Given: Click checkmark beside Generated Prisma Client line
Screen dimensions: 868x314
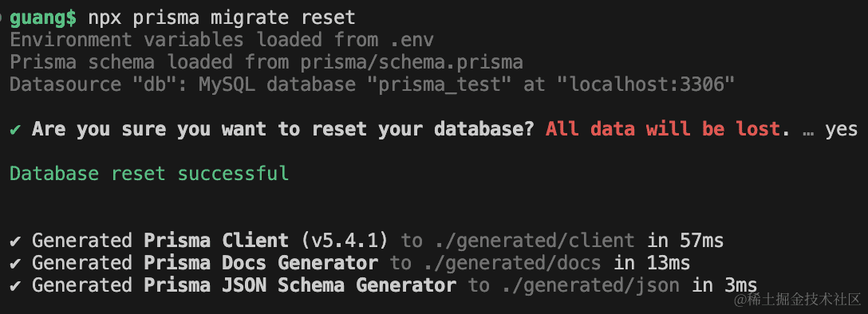Looking at the screenshot, I should (x=15, y=241).
